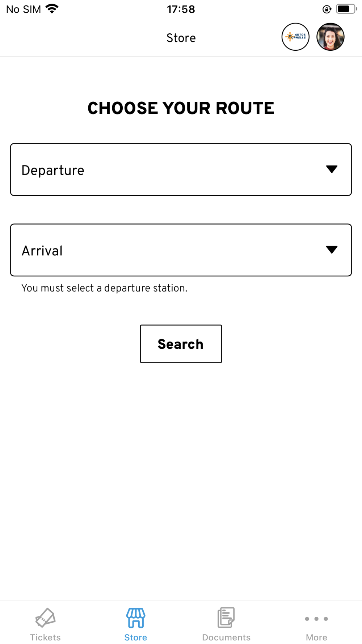Tap the 'must select a departure station' message
This screenshot has height=644, width=362.
pos(104,288)
